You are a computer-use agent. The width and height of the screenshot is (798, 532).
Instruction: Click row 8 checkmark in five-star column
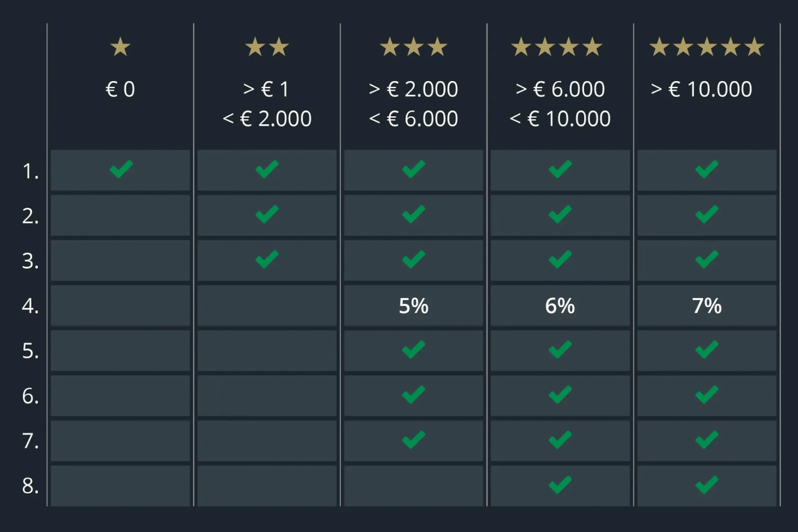point(707,484)
